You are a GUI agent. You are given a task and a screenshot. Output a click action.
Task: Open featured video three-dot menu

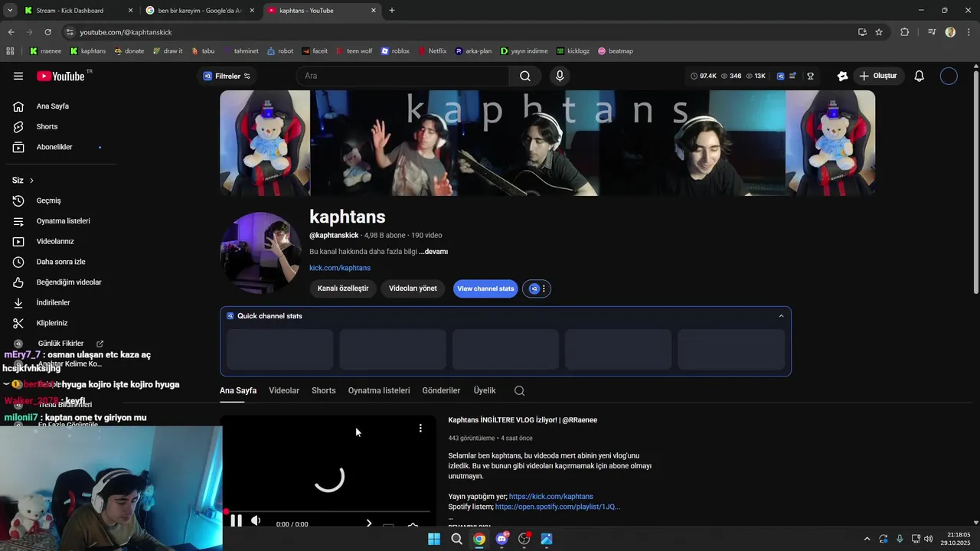(x=420, y=429)
